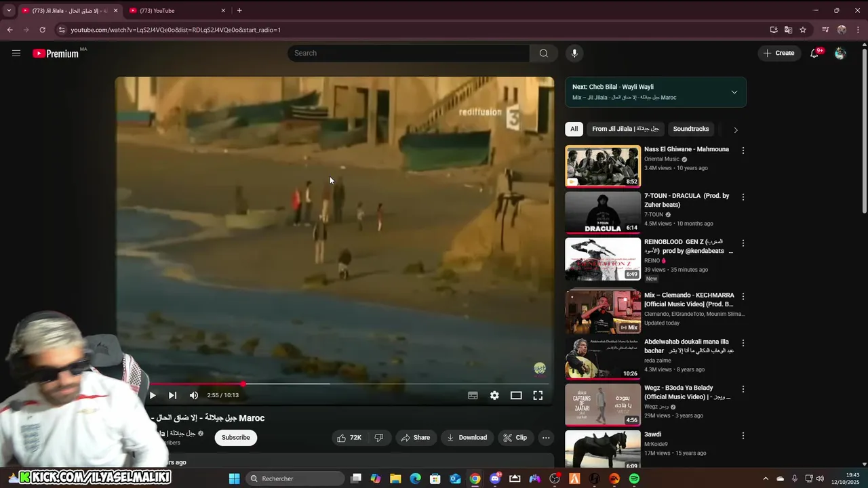Select the Soundtracks chip

[x=691, y=129]
